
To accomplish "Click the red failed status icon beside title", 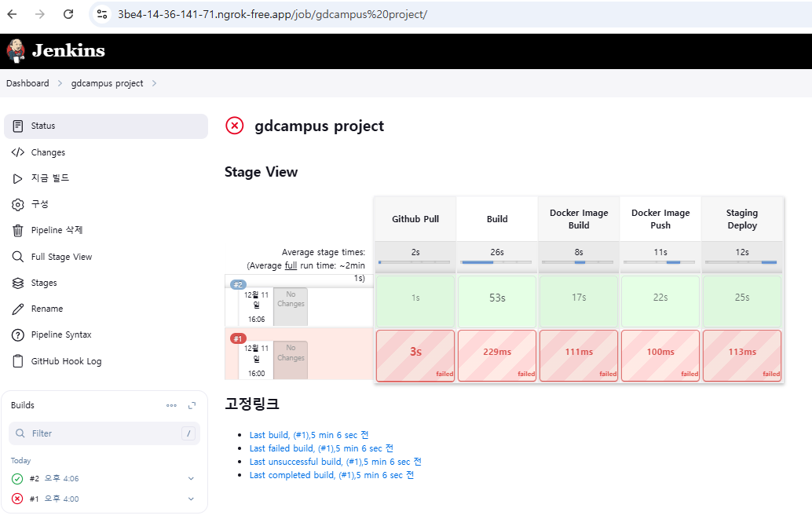I will click(235, 126).
